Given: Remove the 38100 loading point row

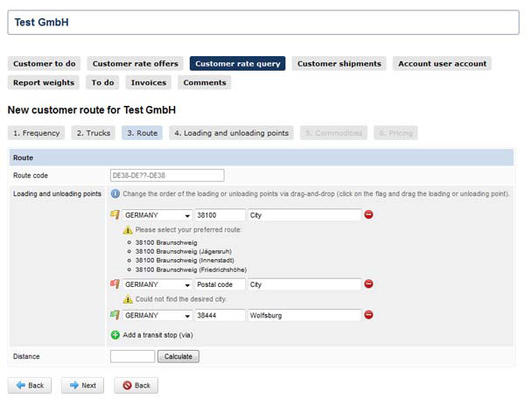Looking at the screenshot, I should click(368, 215).
